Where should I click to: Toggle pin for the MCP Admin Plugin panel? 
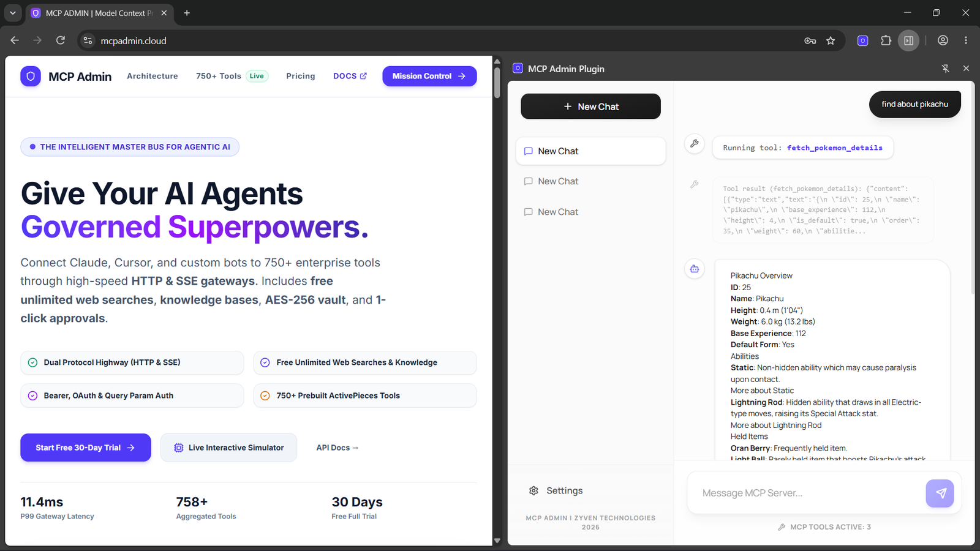[945, 69]
